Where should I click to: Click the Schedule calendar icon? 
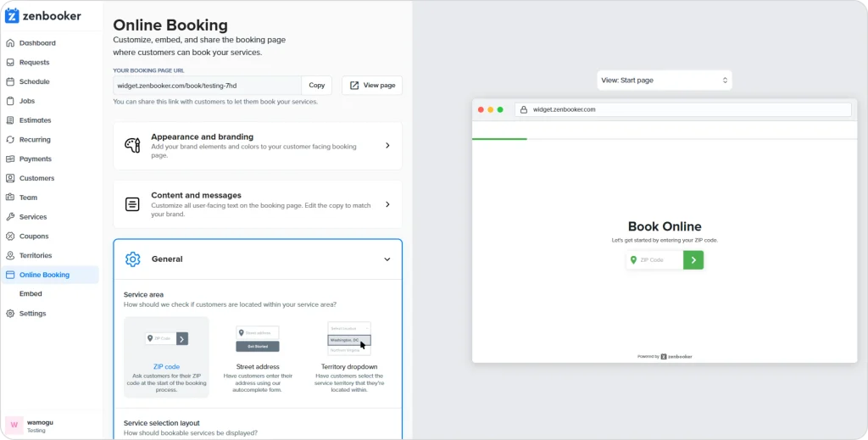coord(10,82)
